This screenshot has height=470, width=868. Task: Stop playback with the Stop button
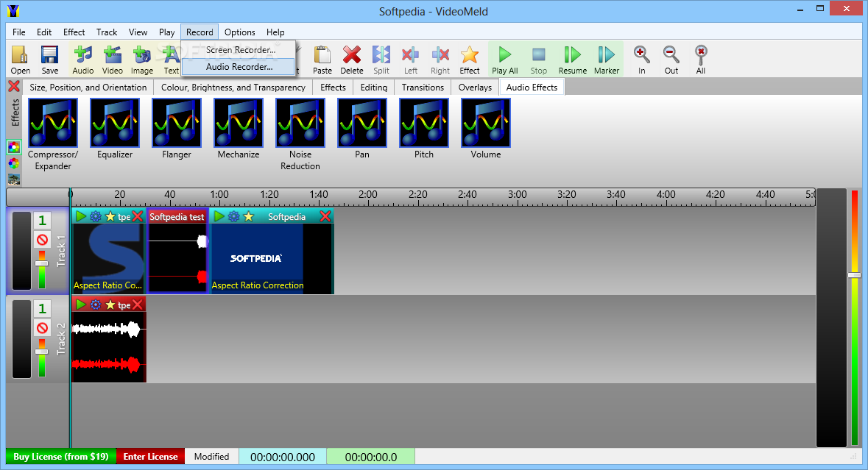(539, 60)
